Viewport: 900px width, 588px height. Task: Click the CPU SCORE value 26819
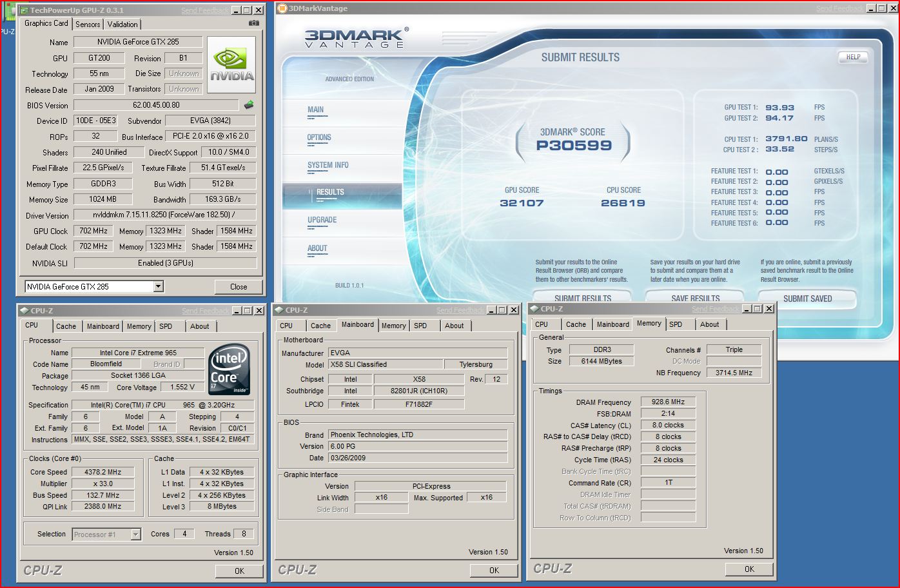[x=623, y=203]
